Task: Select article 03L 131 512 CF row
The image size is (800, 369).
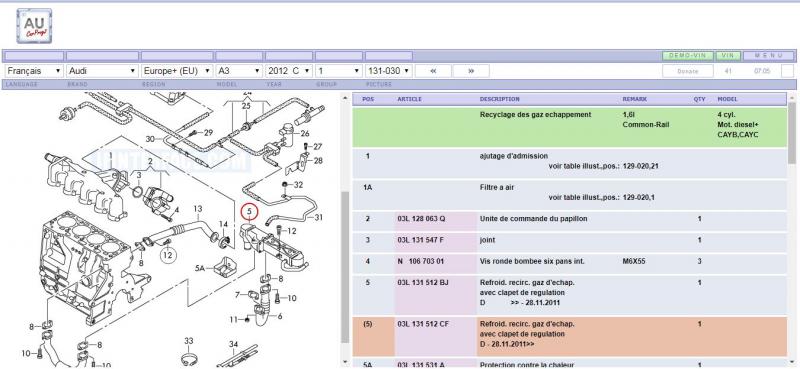Action: (x=569, y=336)
